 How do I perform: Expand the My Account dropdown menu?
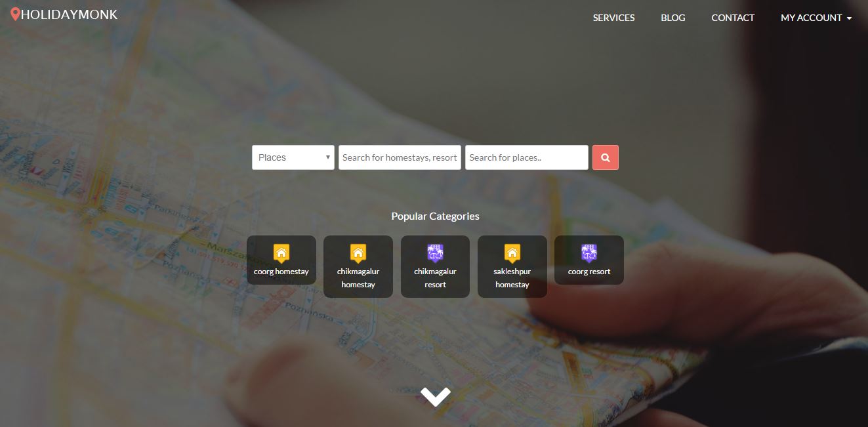[816, 18]
